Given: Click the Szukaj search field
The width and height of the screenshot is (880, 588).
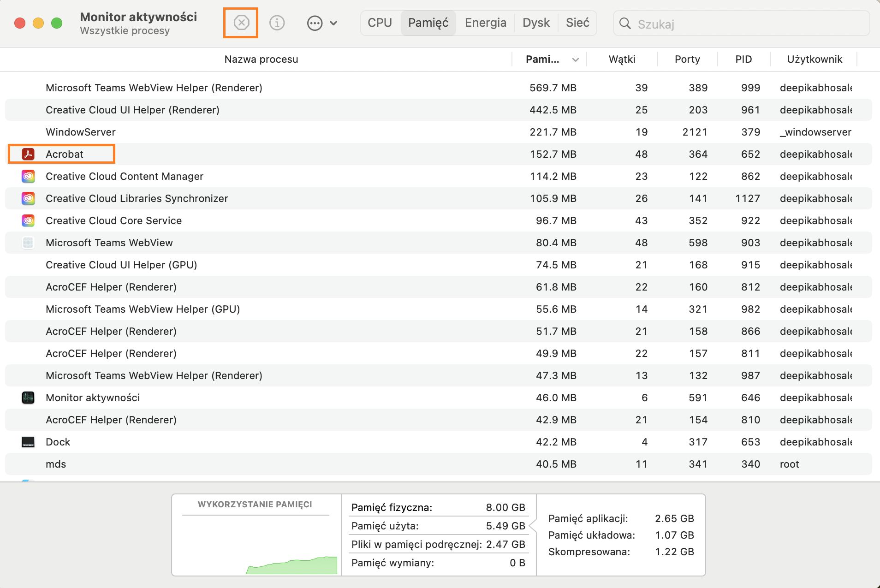Looking at the screenshot, I should click(x=747, y=24).
